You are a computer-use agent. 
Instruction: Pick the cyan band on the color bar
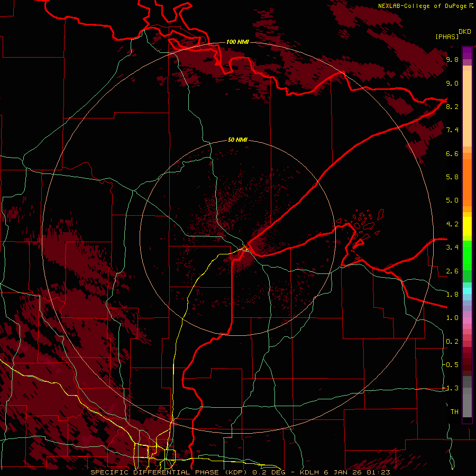(x=467, y=291)
